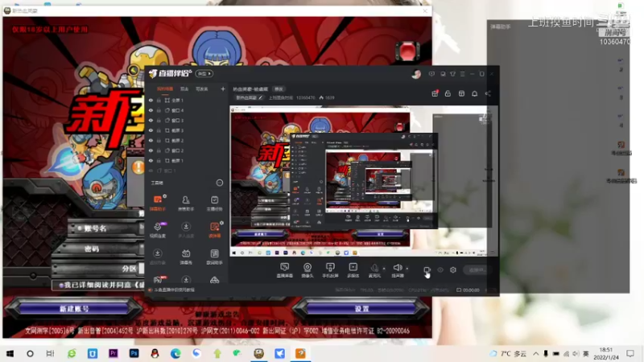Collapse the 工具箱 toolbox with the circle button
The width and height of the screenshot is (644, 362).
coord(219,183)
